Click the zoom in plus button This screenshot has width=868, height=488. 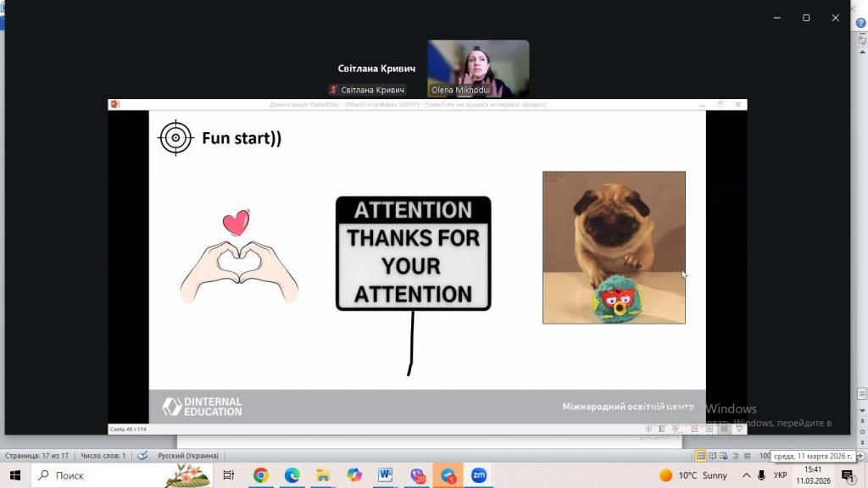point(861,456)
